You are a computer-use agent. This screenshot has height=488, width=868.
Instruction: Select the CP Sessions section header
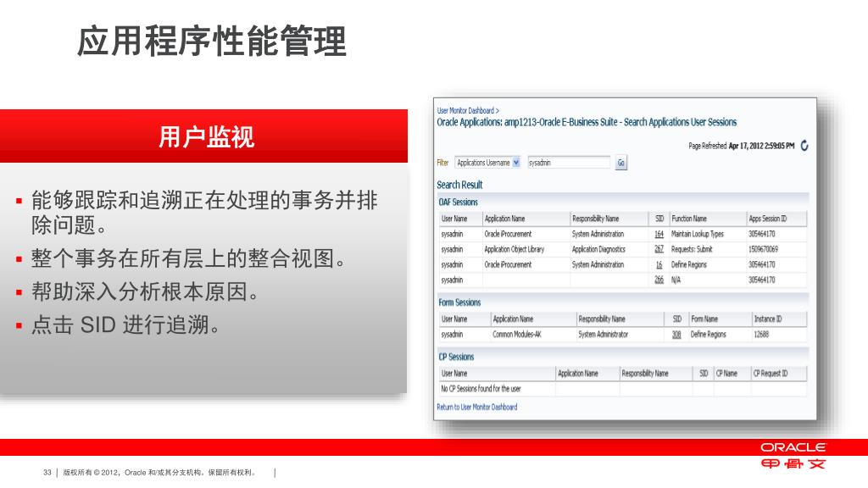click(x=457, y=357)
